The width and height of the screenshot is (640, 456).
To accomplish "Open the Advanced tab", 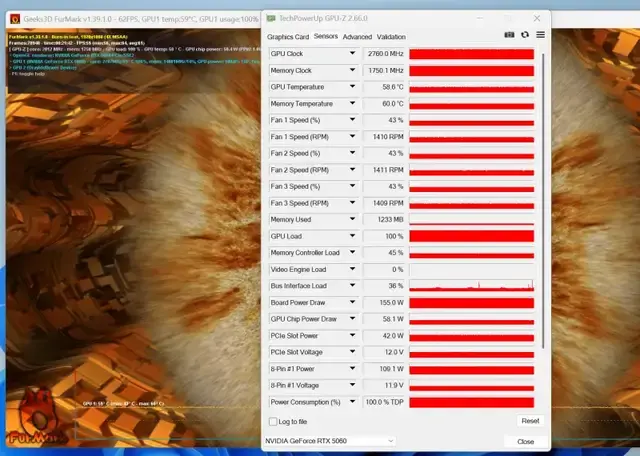I will click(x=357, y=37).
